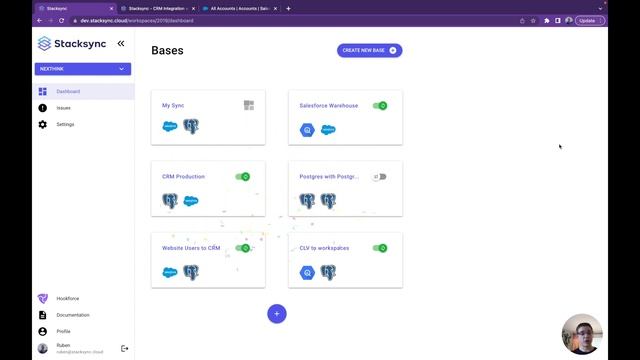Screen dimensions: 640x360
Task: Click the grid icon on My Sync card
Action: pos(249,105)
